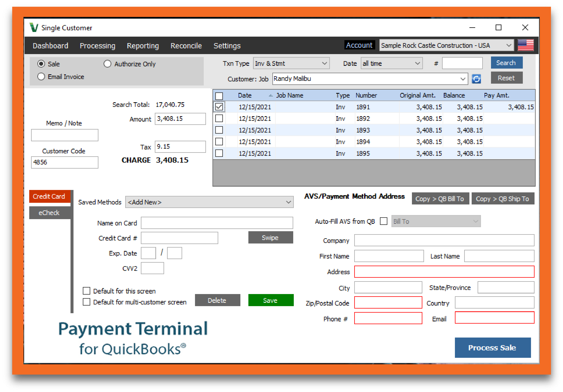Click the Process Sale button
Screen dimensions: 563x392
click(x=493, y=348)
